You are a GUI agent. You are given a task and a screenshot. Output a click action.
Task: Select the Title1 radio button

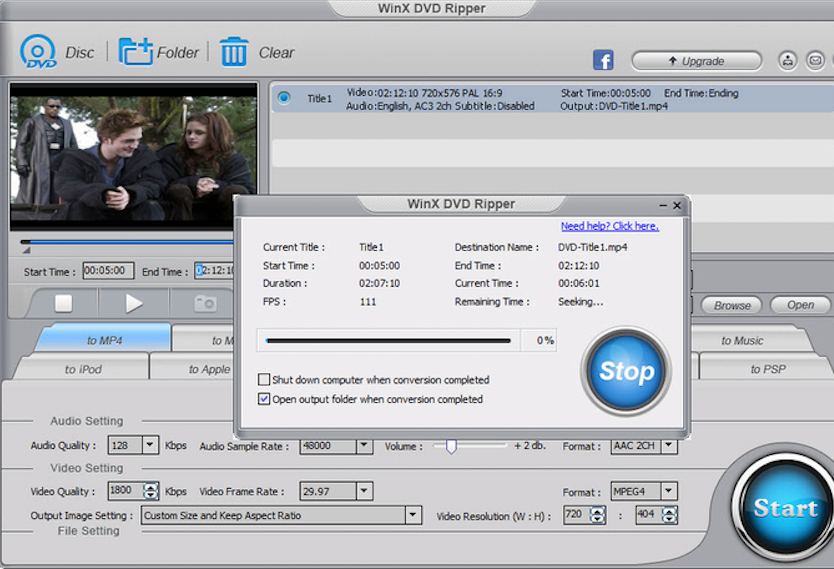tap(284, 97)
